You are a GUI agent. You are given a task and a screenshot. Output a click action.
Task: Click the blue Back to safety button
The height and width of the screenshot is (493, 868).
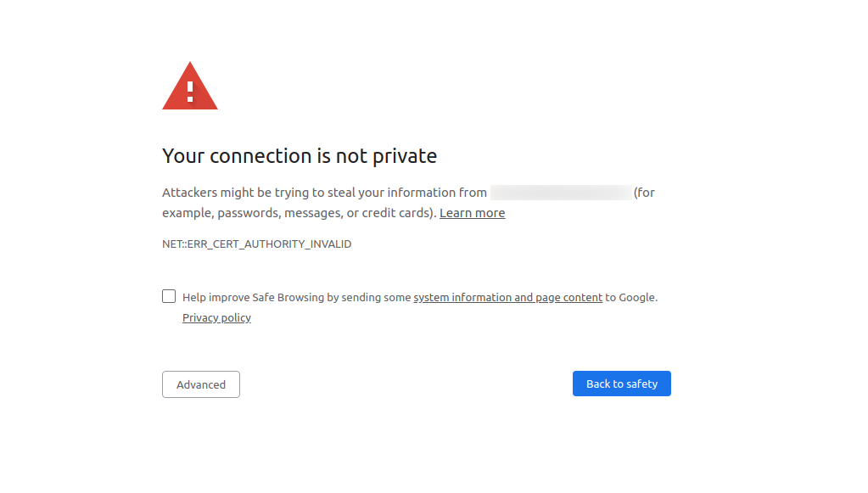point(621,383)
